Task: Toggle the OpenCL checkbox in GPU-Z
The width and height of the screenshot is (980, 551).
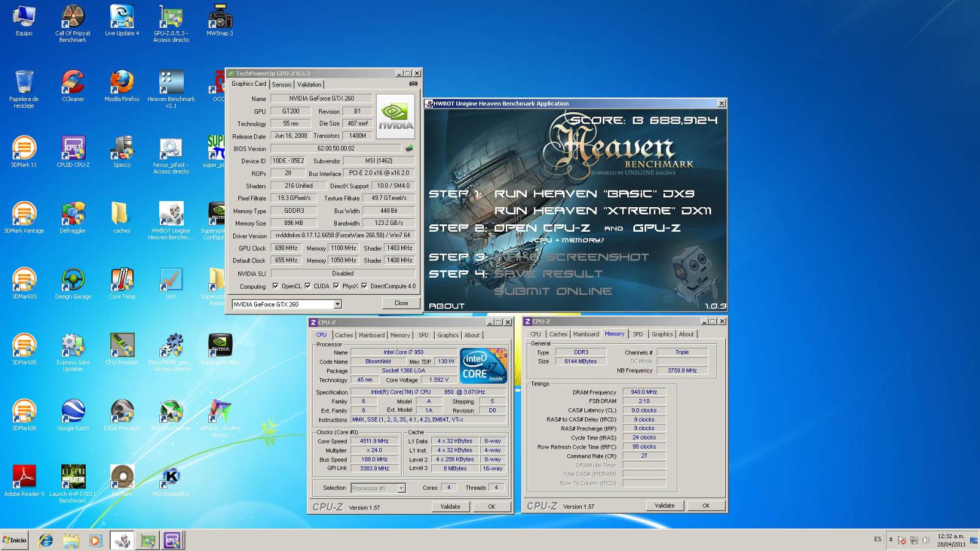Action: (x=276, y=286)
